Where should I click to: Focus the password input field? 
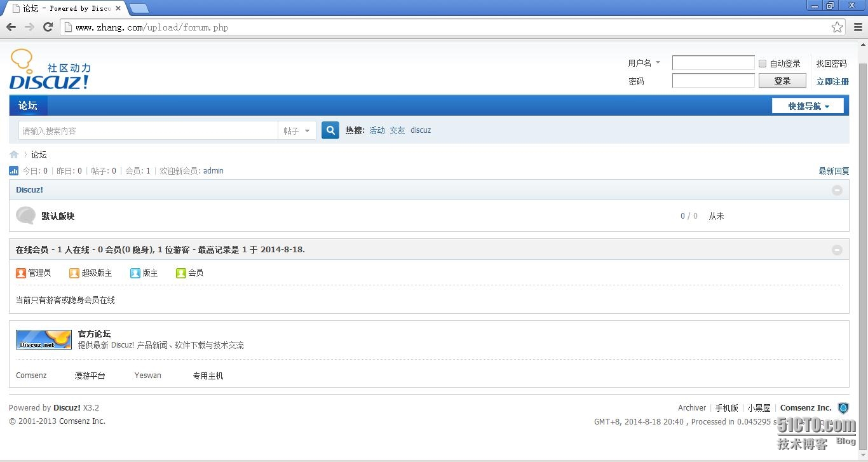(x=714, y=81)
